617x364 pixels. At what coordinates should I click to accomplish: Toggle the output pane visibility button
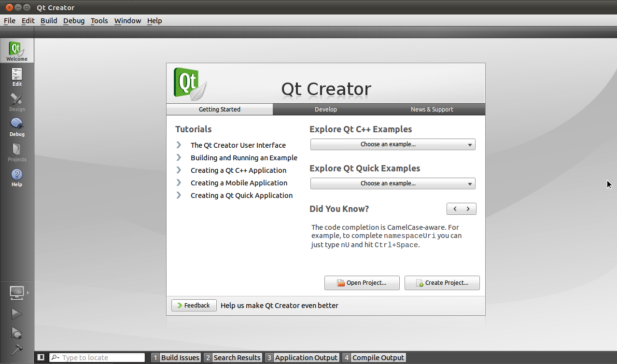(41, 357)
